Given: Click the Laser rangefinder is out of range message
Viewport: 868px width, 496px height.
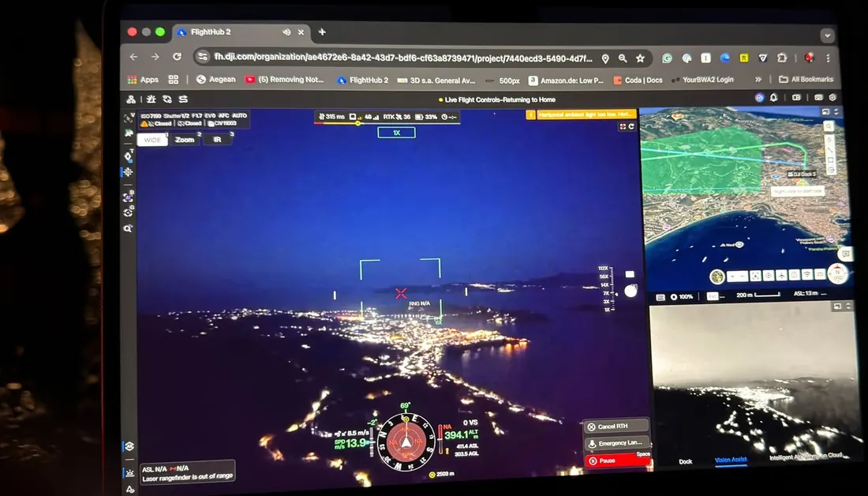Looking at the screenshot, I should [x=188, y=478].
